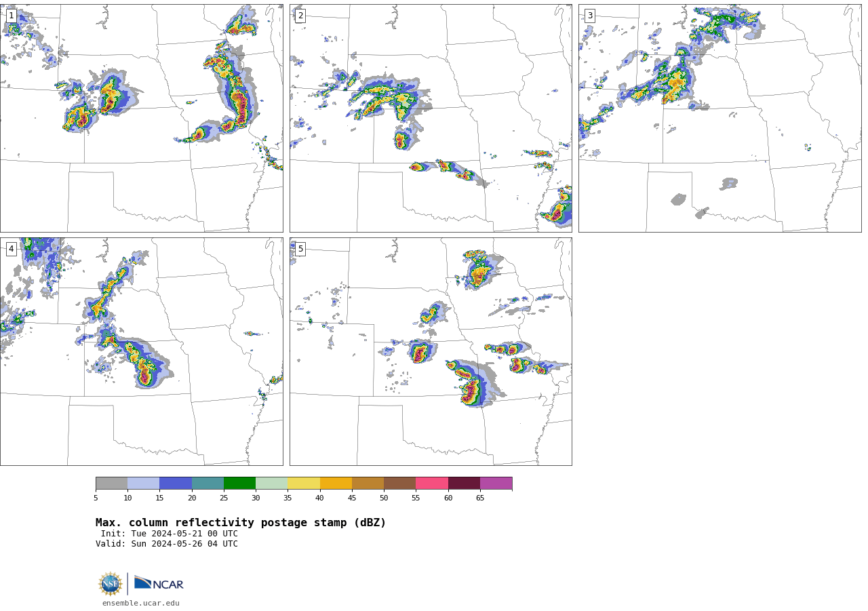The image size is (868, 611).
Task: Click the colorbar tick label 35
Action: click(288, 498)
